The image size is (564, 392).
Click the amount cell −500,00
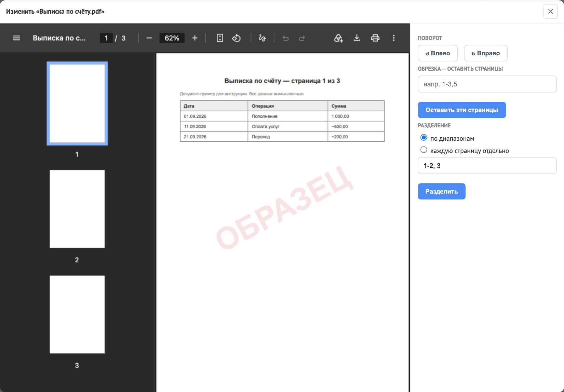pos(356,126)
